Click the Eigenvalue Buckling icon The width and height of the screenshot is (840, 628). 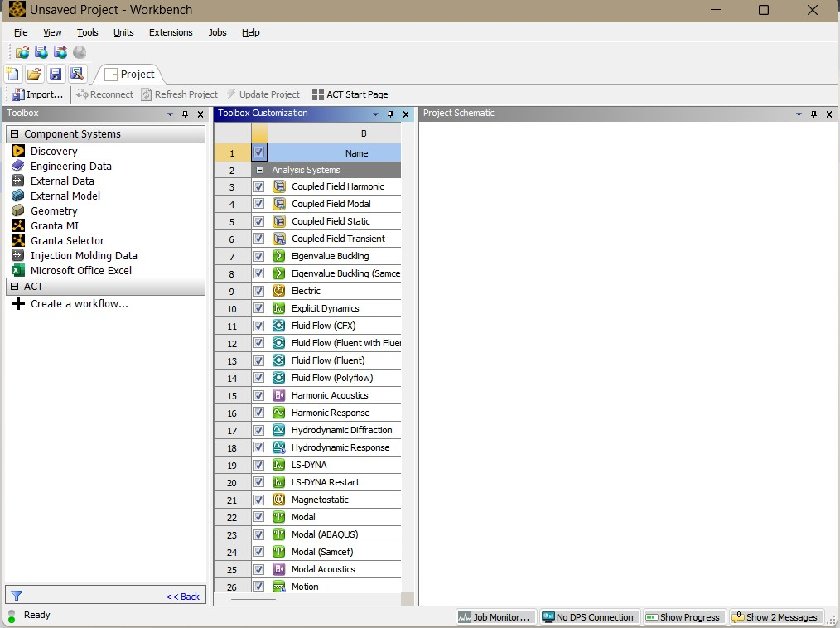278,256
